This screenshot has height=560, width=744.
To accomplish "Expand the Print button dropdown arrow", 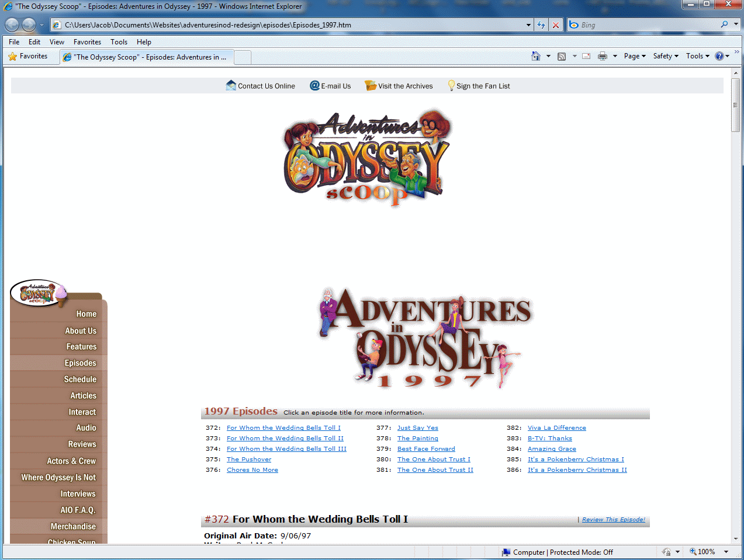I will tap(615, 57).
